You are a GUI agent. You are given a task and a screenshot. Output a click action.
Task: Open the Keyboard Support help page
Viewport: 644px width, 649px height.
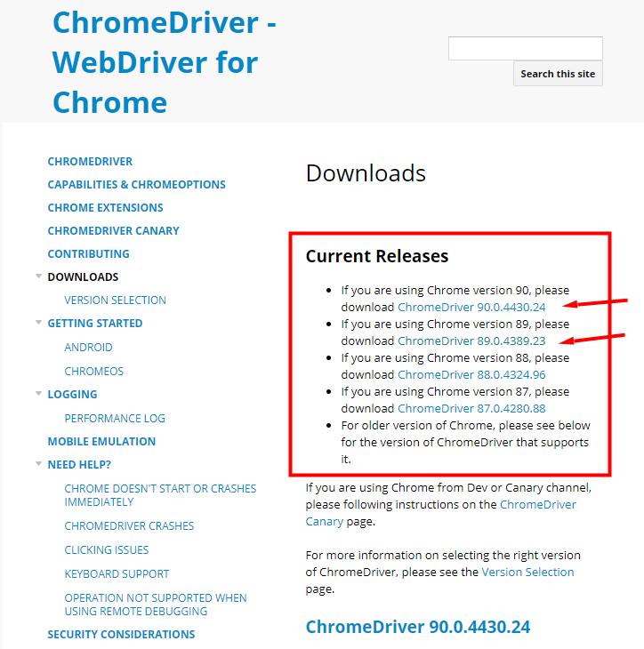click(x=117, y=574)
